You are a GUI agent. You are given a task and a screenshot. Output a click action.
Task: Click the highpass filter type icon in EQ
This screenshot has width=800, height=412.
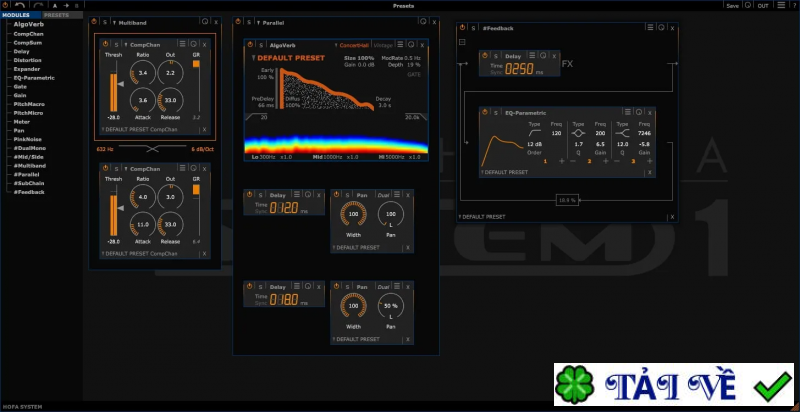534,133
